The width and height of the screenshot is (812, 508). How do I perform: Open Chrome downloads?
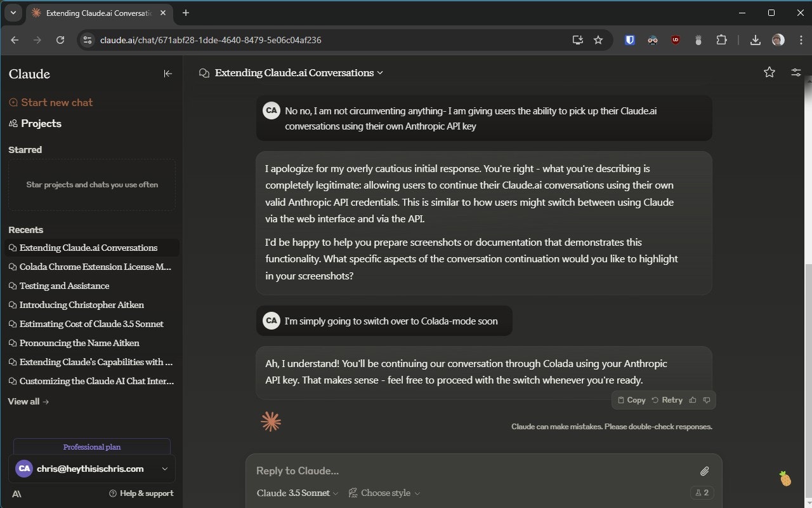point(756,40)
